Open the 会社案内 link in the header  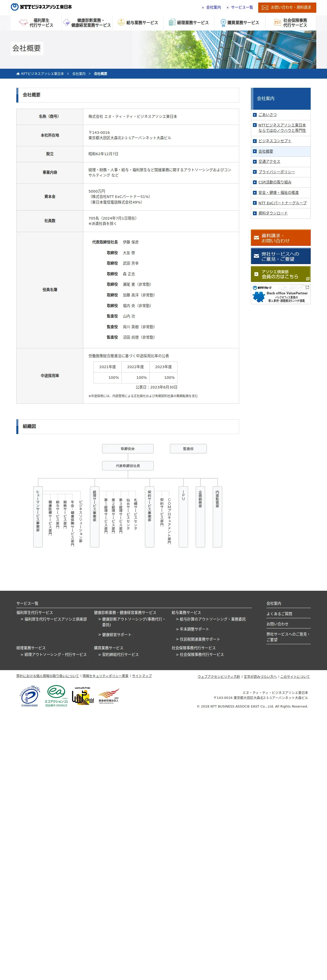tap(214, 7)
